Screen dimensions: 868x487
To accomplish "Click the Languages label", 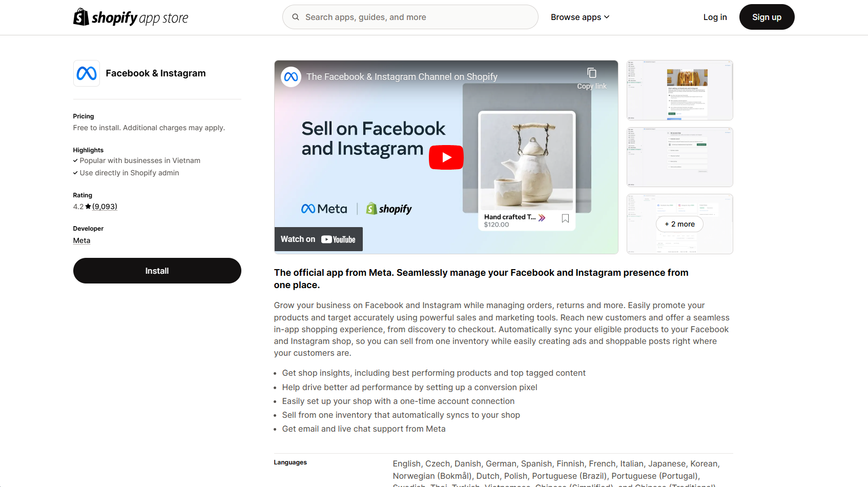I will pyautogui.click(x=290, y=462).
